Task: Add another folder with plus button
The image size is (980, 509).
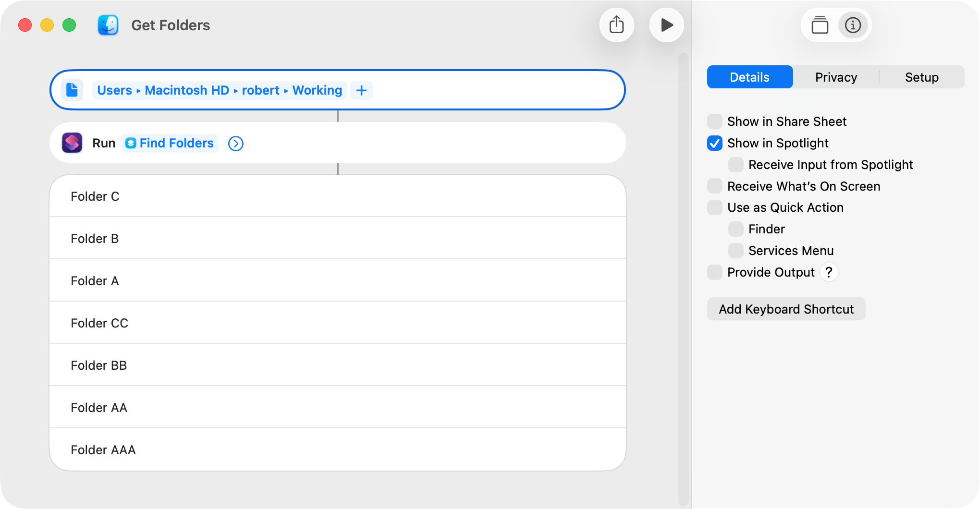Action: coord(361,90)
